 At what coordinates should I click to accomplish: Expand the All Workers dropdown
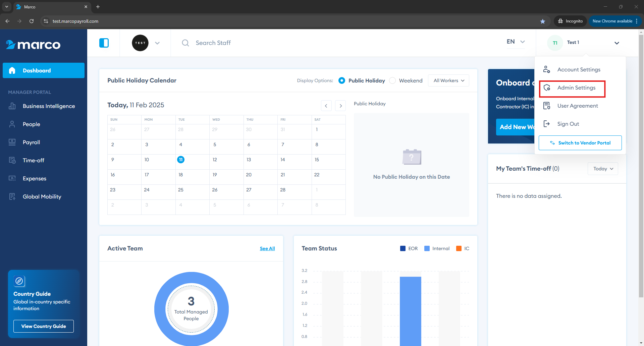(448, 80)
